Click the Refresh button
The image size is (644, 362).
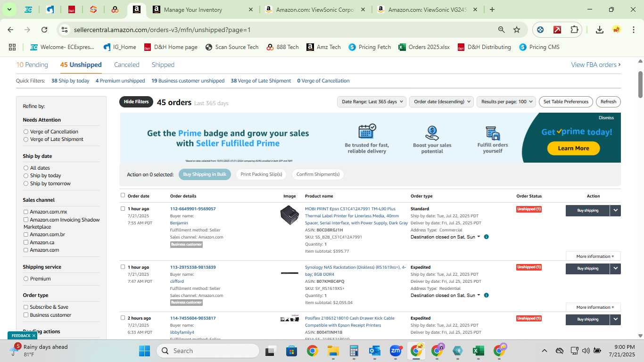pyautogui.click(x=608, y=102)
